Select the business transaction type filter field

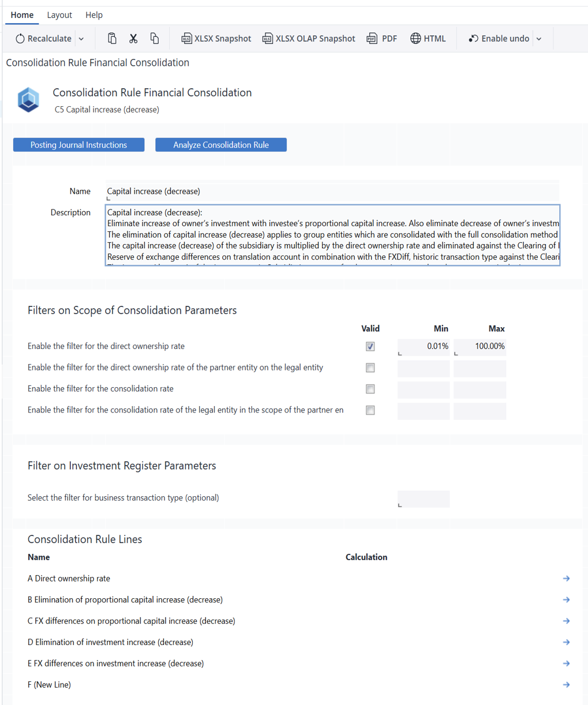point(424,499)
